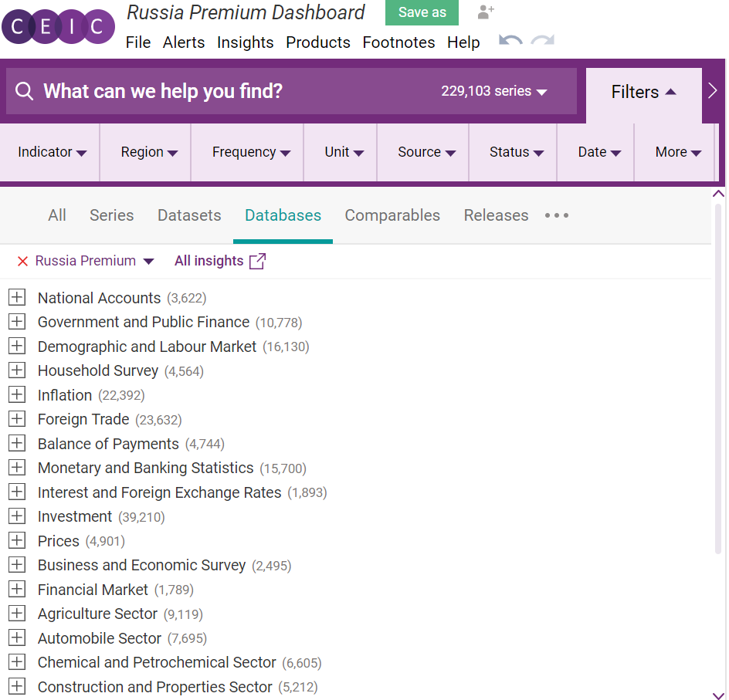Screen dimensions: 729x700
Task: Open the File menu
Action: [138, 42]
